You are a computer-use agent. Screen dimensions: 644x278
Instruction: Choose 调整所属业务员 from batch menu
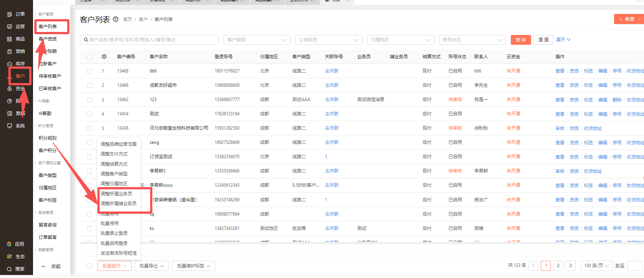tap(116, 193)
